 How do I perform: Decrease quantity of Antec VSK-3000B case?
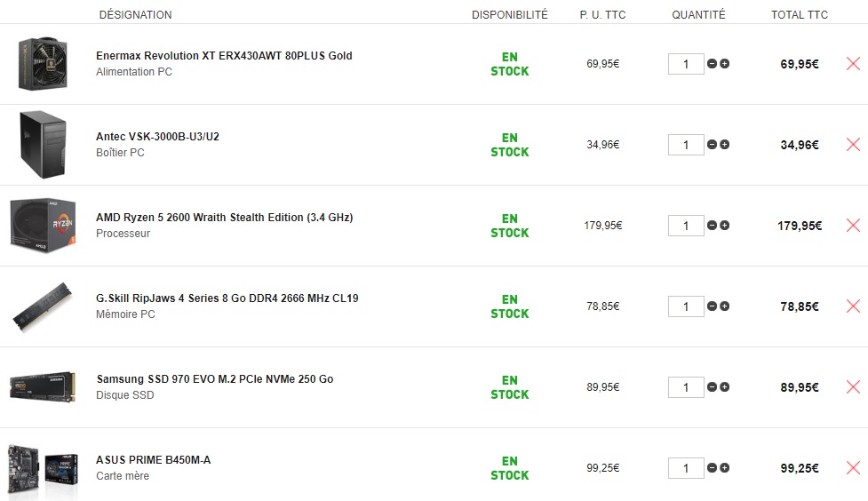click(712, 145)
